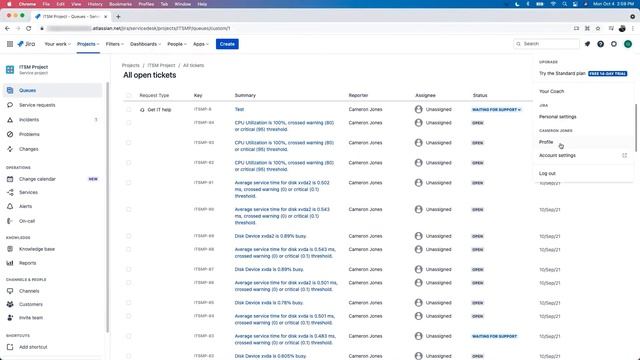Screen dimensions: 640x360
Task: Open Channels in the sidebar
Action: coord(53,291)
